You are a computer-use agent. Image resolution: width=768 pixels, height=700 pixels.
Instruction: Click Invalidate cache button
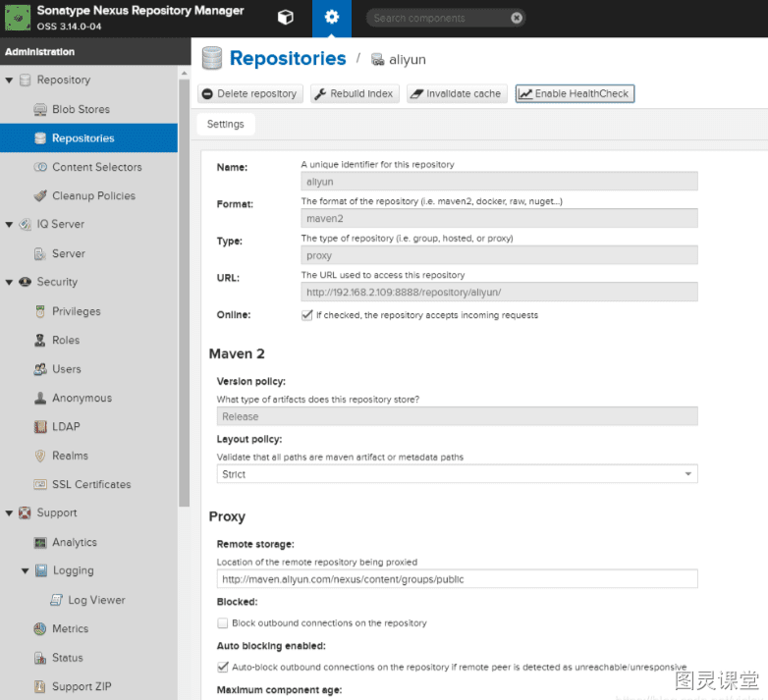[x=457, y=93]
